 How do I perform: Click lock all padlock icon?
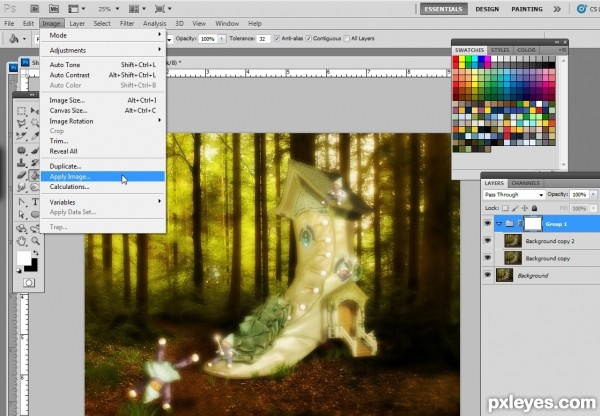(534, 208)
